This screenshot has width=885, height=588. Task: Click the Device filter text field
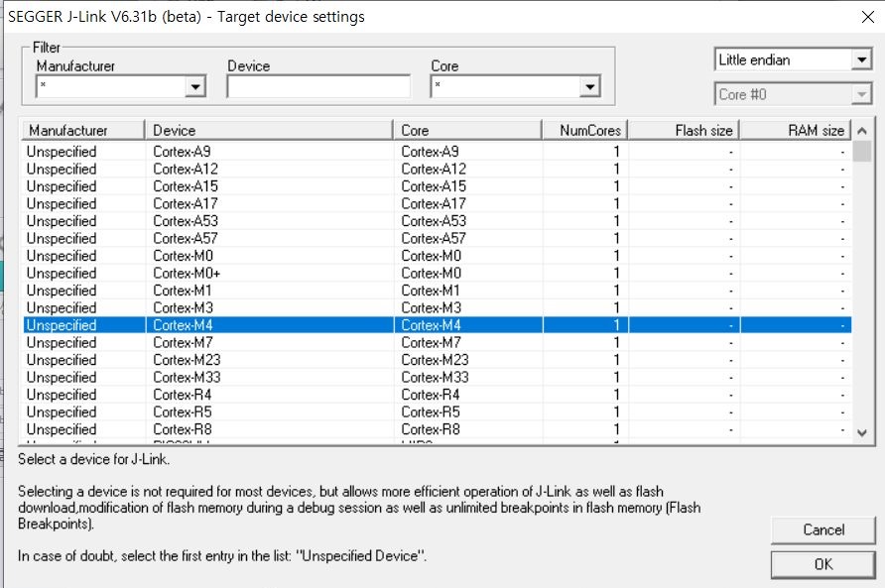pyautogui.click(x=318, y=87)
